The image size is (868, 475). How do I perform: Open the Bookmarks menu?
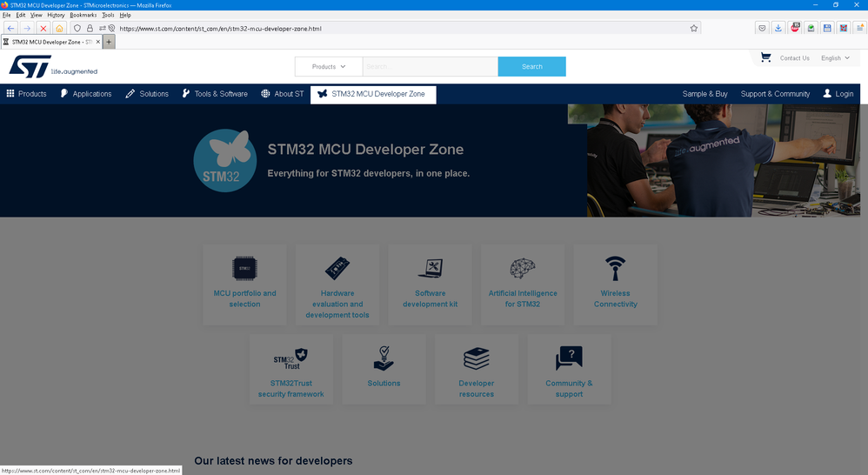pyautogui.click(x=83, y=15)
